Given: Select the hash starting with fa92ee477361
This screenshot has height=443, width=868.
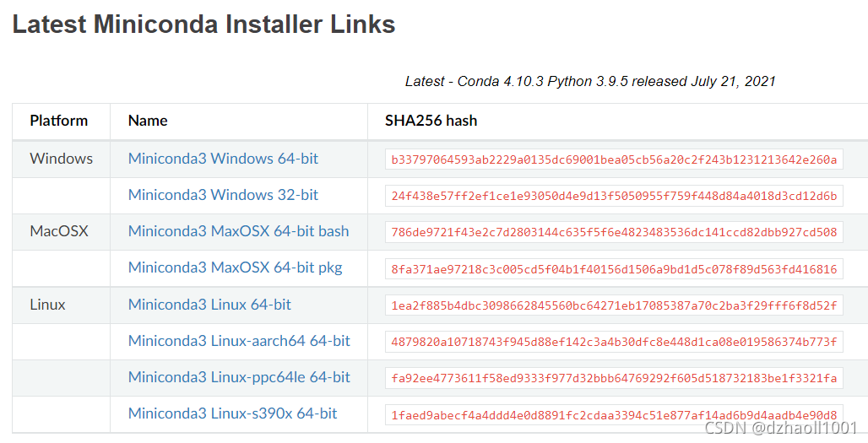Looking at the screenshot, I should point(614,378).
